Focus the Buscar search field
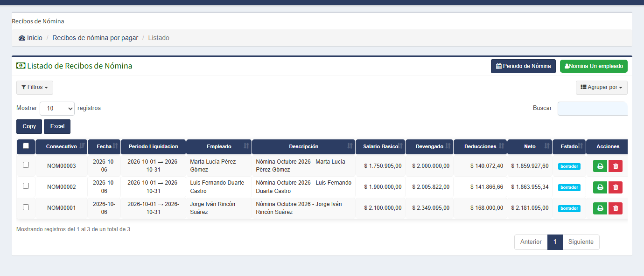Screen dimensions: 644x276 coord(593,108)
